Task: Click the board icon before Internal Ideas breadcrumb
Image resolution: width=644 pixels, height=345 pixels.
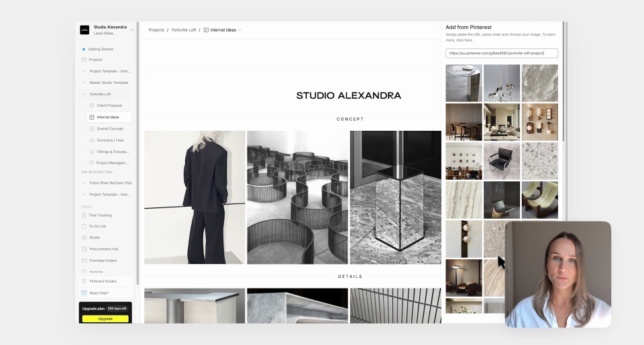Action: point(206,30)
